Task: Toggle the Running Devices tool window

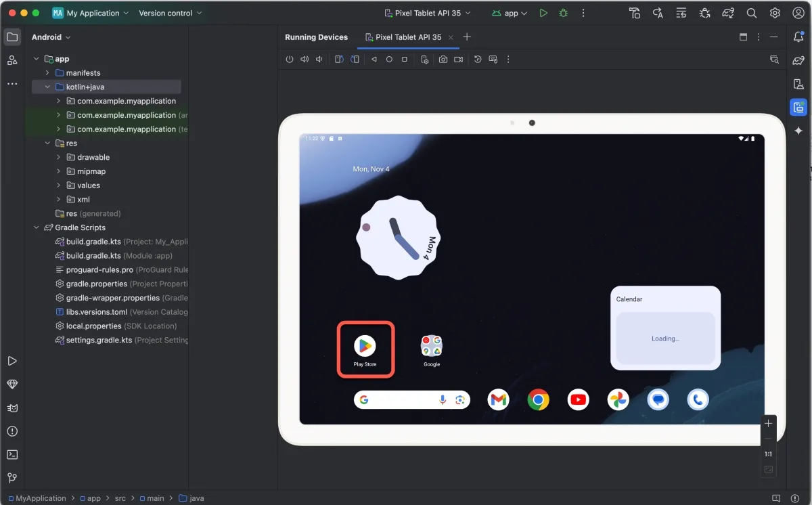Action: [x=798, y=107]
